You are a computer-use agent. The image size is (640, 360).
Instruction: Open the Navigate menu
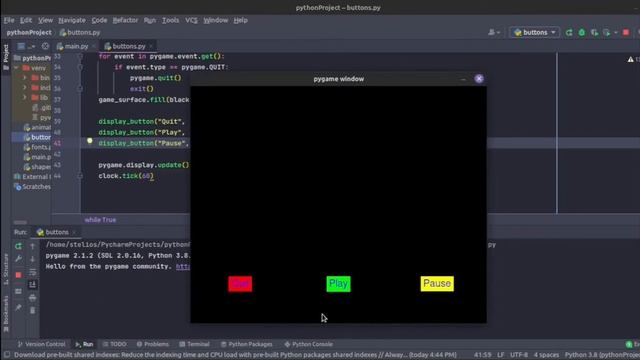pos(72,20)
